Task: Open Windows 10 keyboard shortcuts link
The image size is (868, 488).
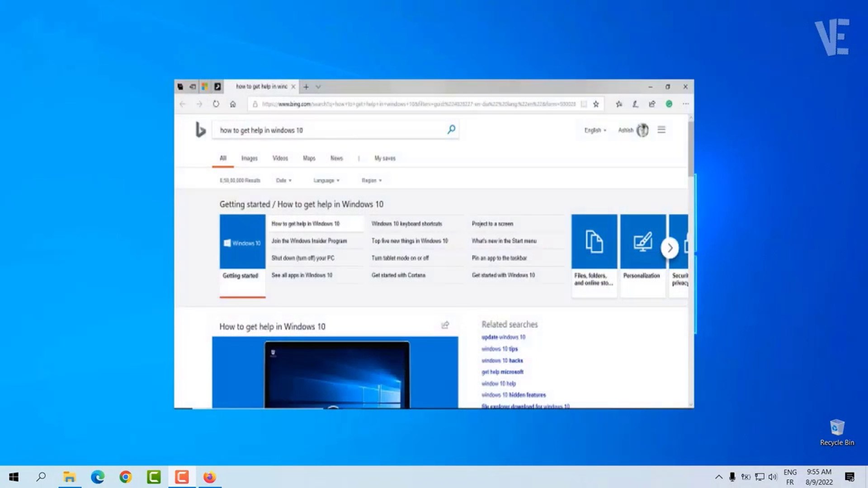Action: point(406,224)
